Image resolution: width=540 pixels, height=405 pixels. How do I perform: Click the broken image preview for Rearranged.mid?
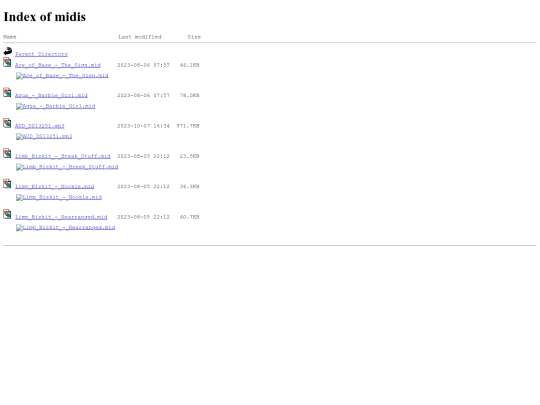[65, 228]
